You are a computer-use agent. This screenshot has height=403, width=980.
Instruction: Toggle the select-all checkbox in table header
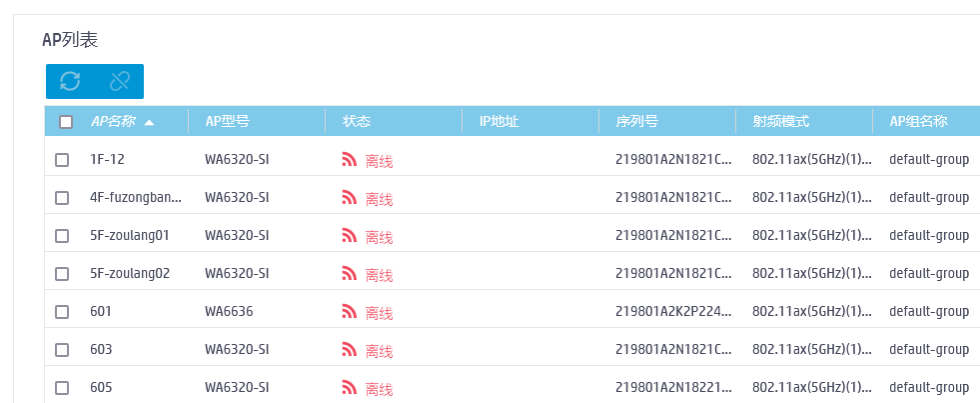tap(66, 122)
